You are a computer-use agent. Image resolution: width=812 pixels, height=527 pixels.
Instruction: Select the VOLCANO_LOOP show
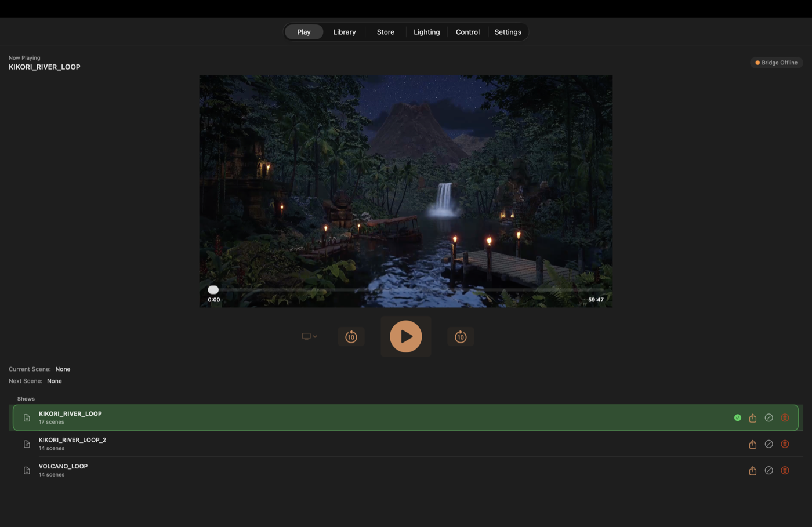[x=405, y=470]
